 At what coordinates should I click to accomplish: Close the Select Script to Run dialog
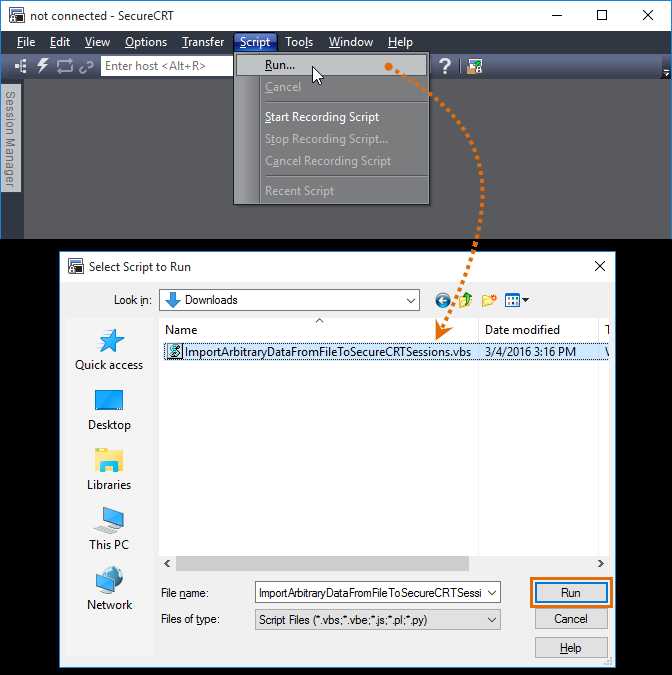[x=600, y=266]
